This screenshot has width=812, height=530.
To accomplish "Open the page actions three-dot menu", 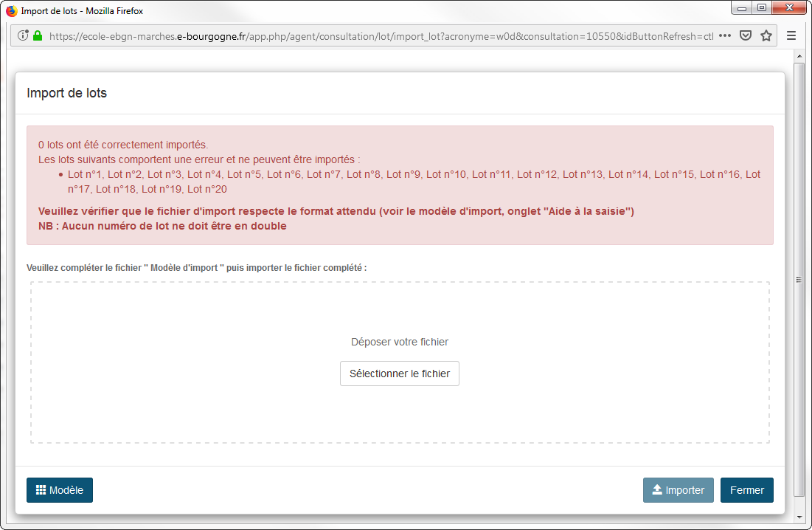I will [725, 35].
